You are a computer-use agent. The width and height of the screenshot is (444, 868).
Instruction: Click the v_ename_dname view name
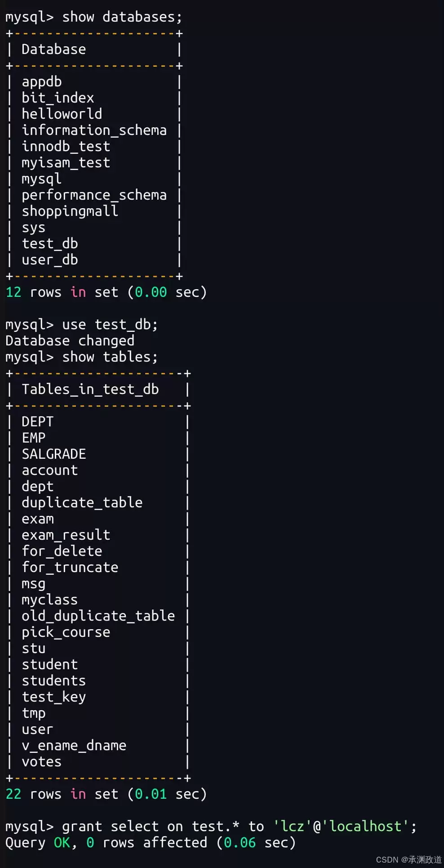(x=74, y=746)
